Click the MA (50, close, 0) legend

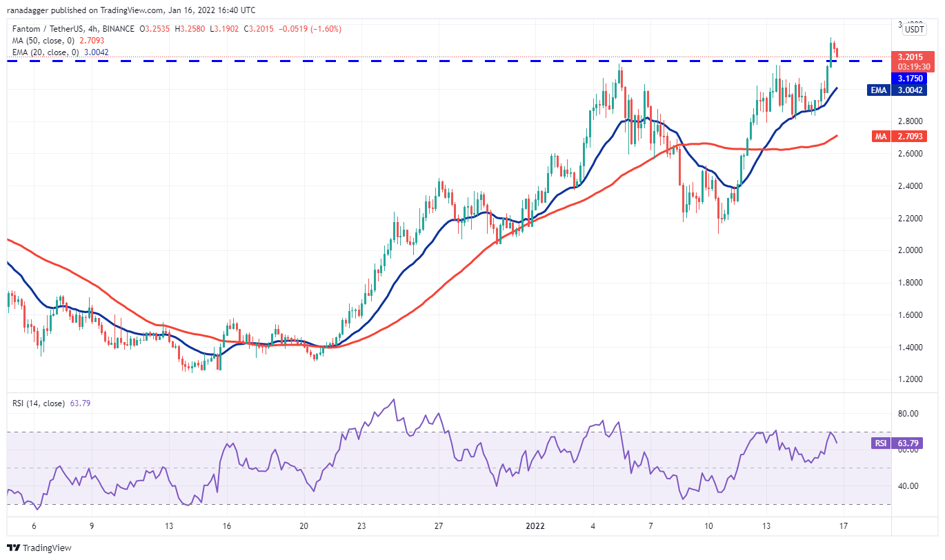(x=40, y=41)
